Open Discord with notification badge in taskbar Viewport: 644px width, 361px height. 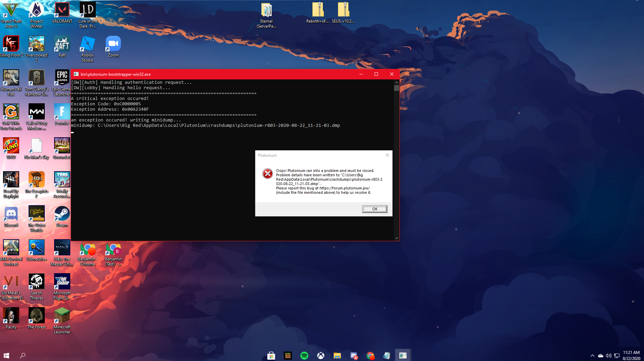354,356
